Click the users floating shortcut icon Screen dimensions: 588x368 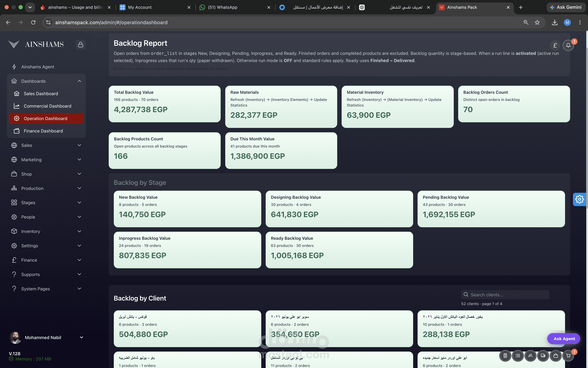point(530,356)
